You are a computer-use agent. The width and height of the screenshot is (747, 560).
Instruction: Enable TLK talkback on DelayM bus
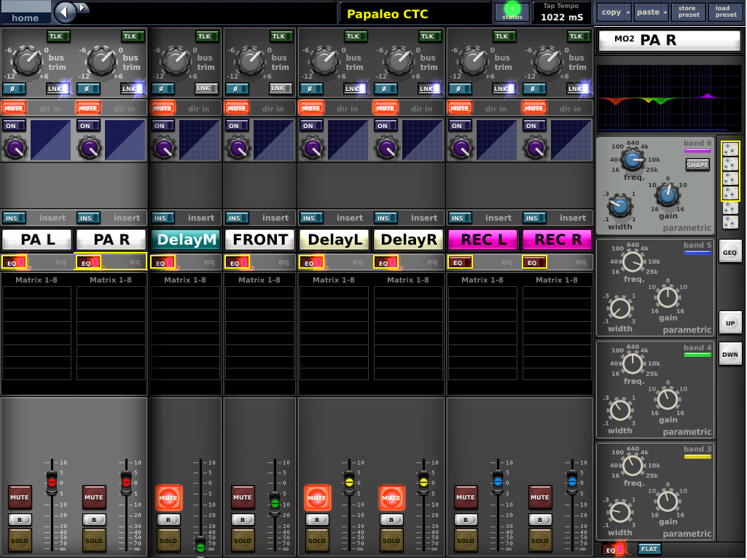pos(206,36)
